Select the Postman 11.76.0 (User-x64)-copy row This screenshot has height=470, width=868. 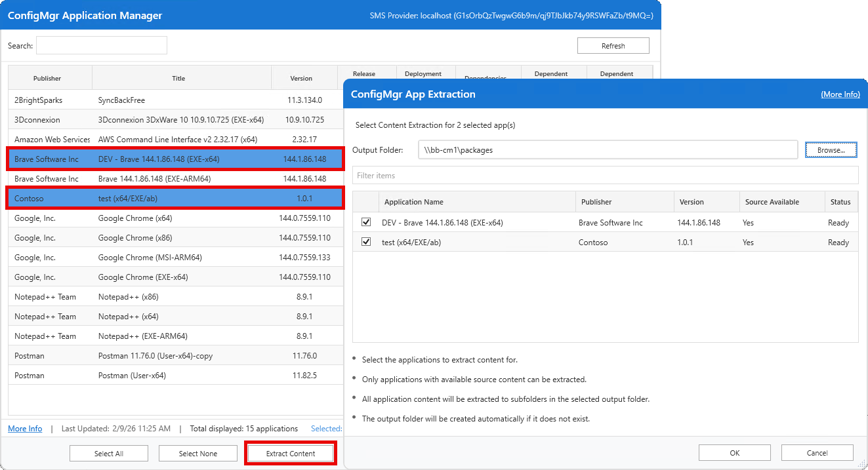point(155,356)
